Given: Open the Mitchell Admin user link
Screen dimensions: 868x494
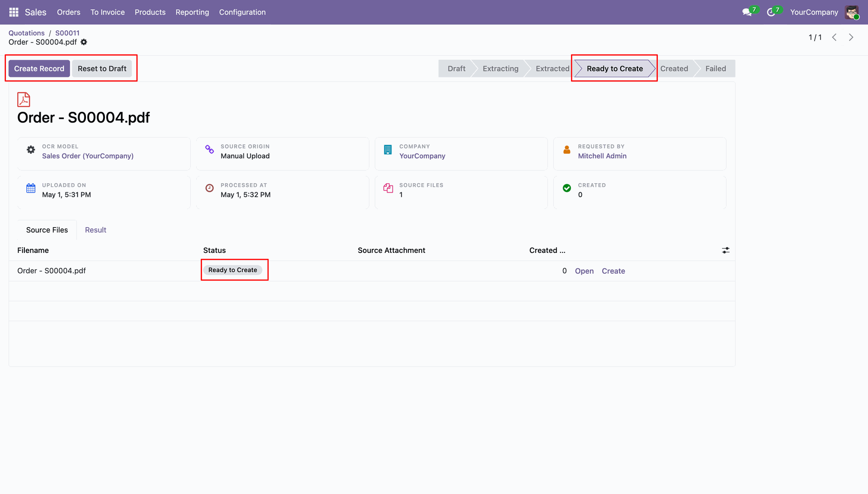Looking at the screenshot, I should click(x=602, y=156).
